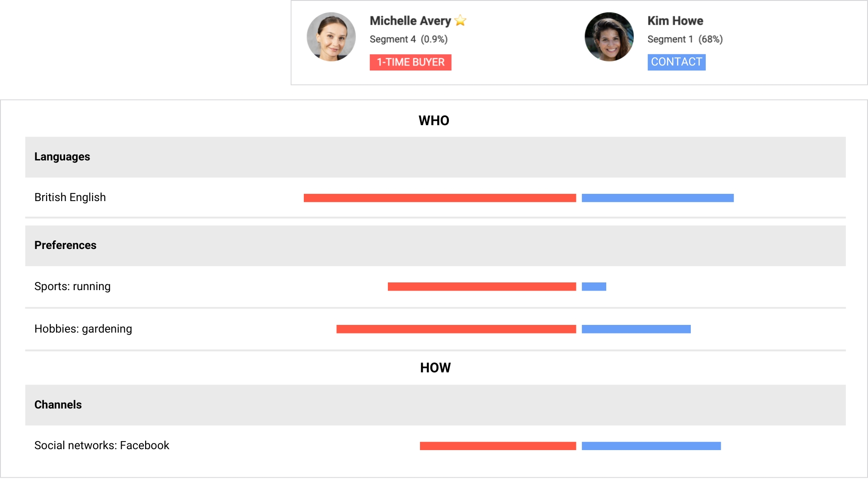868x479 pixels.
Task: Select the Social networks: Facebook row label
Action: click(x=102, y=446)
